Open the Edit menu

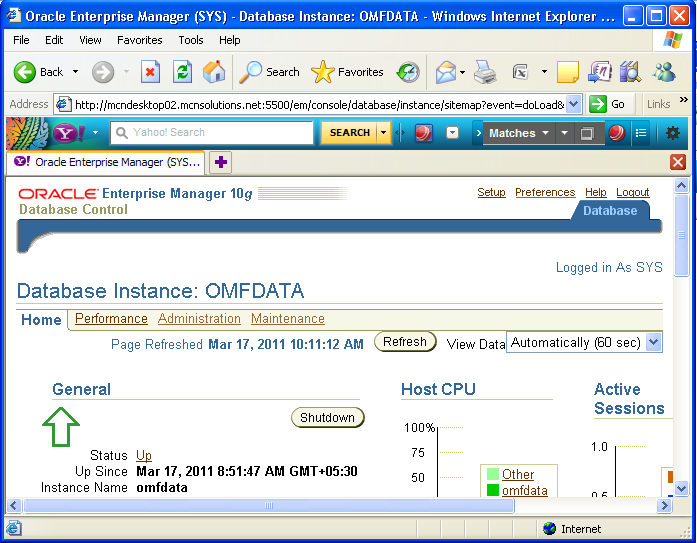[54, 40]
